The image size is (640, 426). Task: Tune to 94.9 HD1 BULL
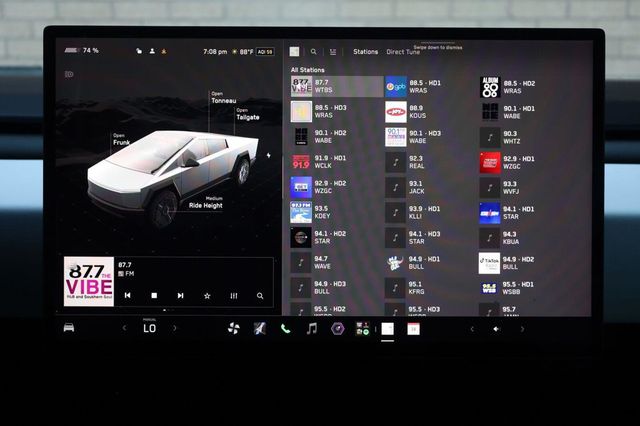(x=431, y=263)
